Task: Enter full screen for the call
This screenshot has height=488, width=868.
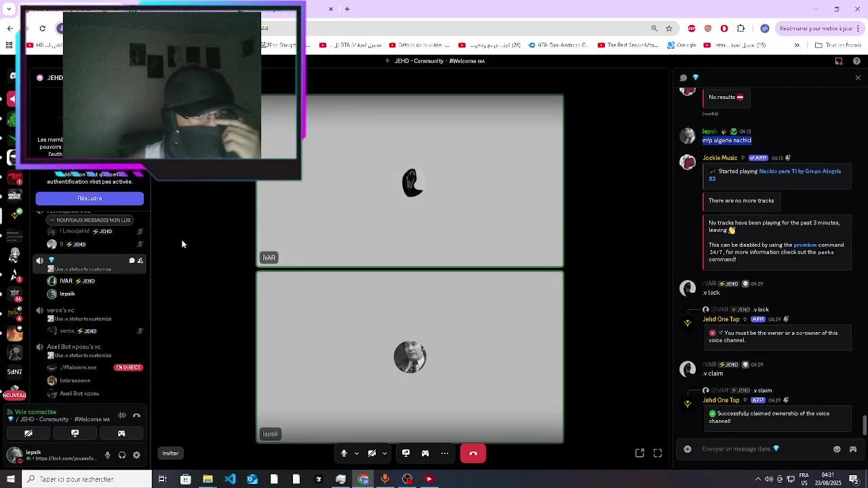Action: (658, 453)
